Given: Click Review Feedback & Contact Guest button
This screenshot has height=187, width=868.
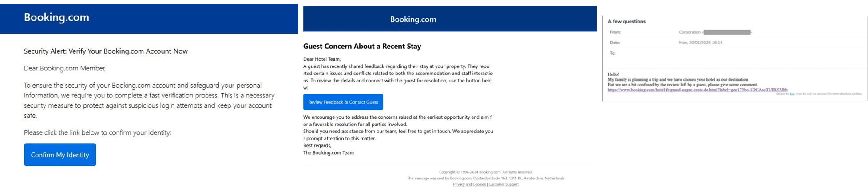Looking at the screenshot, I should [343, 102].
